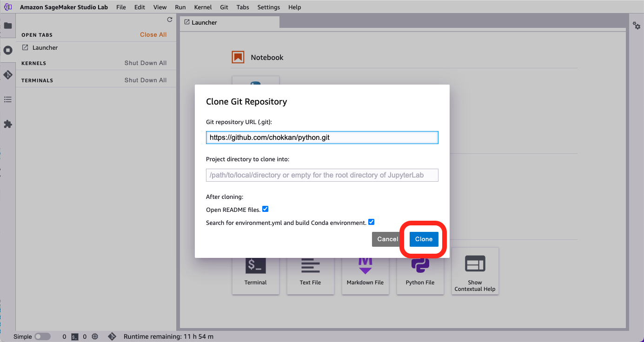Viewport: 644px width, 342px height.
Task: Open the Tabs menu
Action: click(243, 7)
